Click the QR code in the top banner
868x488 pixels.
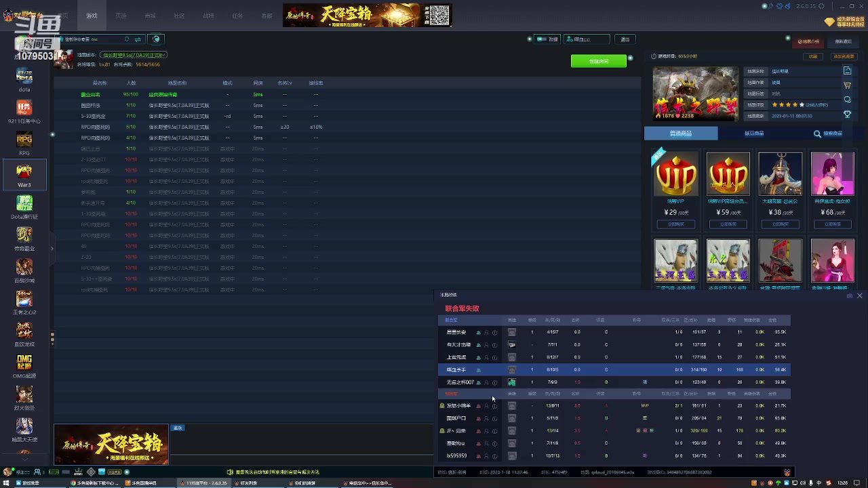click(x=439, y=15)
